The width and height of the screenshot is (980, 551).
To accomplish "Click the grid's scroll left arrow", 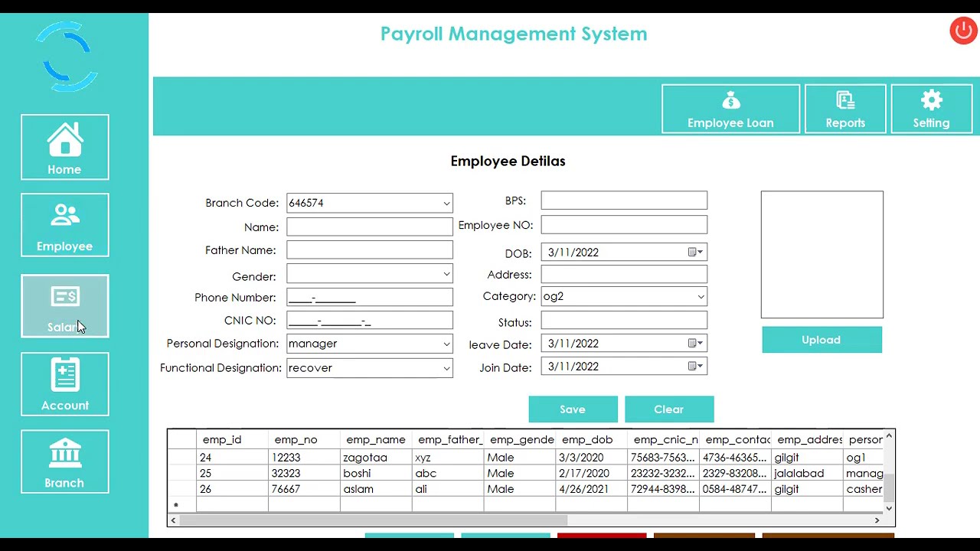I will click(x=174, y=520).
